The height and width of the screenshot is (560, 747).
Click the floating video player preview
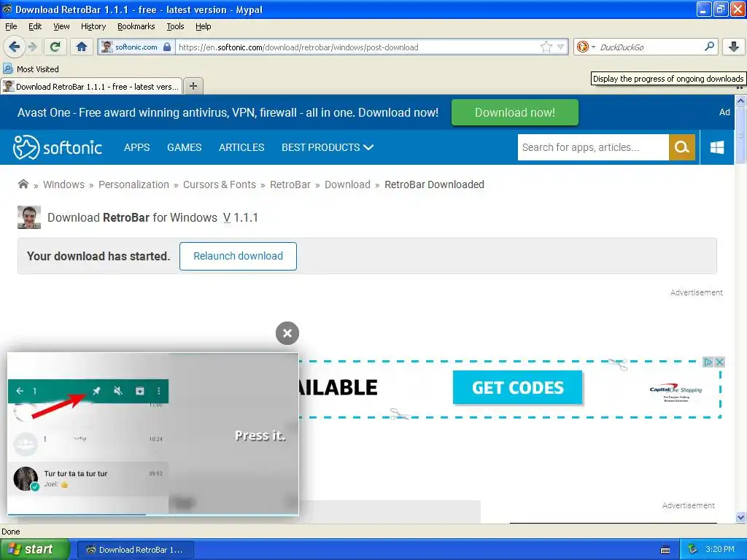tap(153, 433)
